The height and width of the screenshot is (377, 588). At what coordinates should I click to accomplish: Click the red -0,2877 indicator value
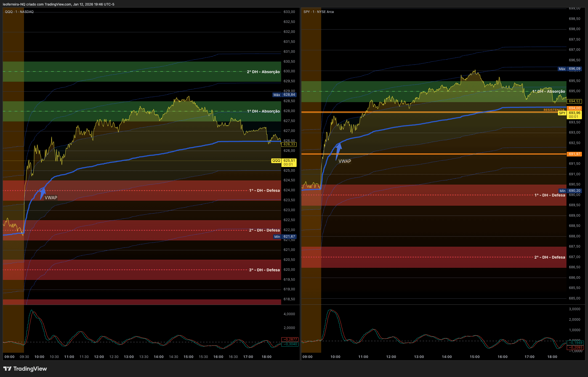290,339
